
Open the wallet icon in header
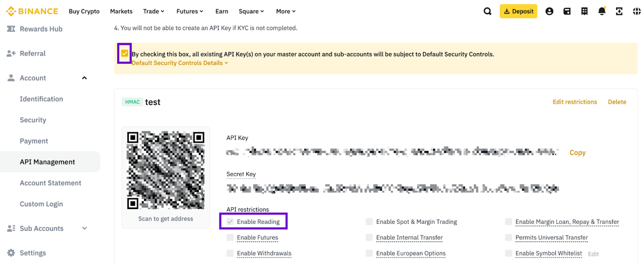(567, 11)
